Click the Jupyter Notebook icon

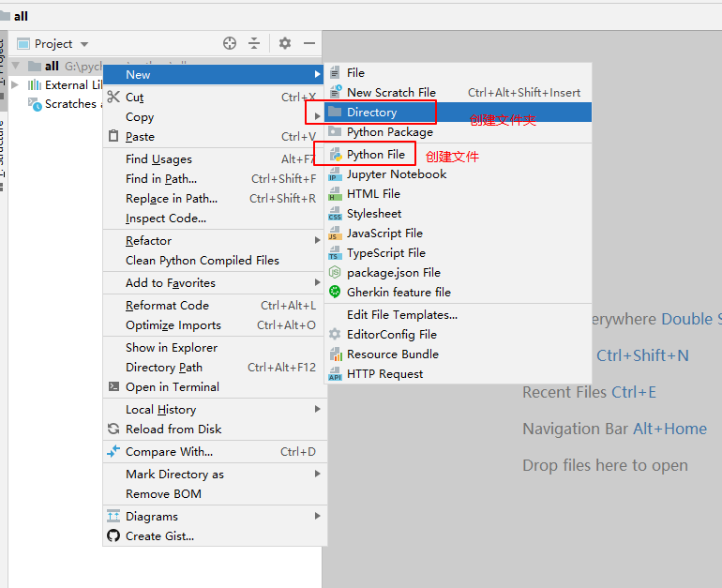point(336,174)
